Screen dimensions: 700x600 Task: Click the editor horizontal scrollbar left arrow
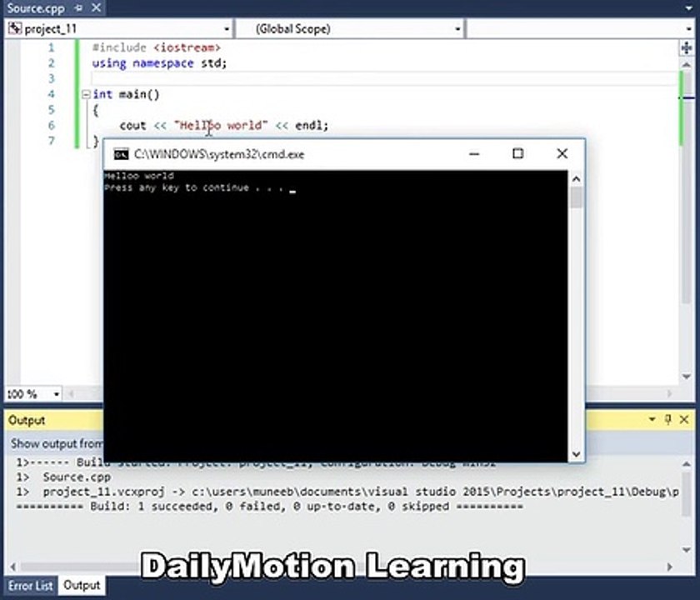[x=71, y=393]
